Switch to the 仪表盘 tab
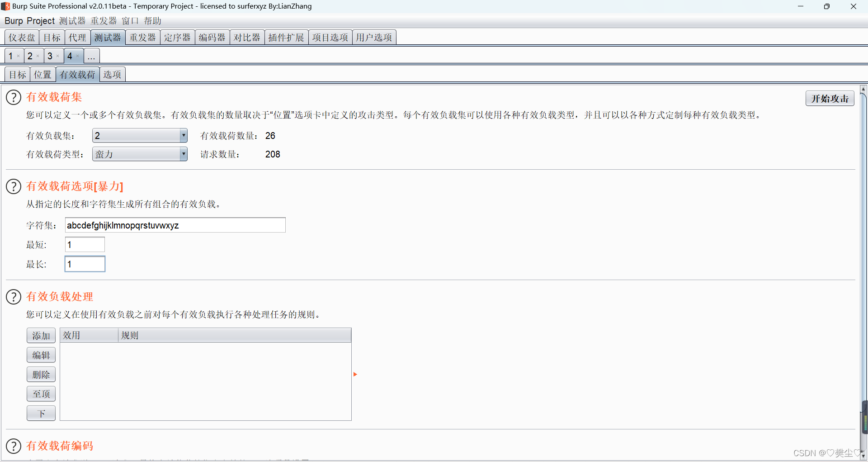 pyautogui.click(x=22, y=38)
